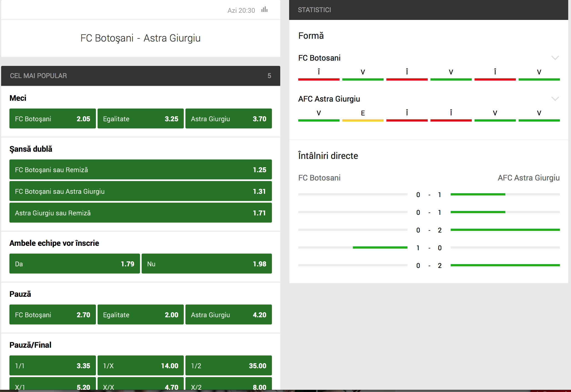Choose Nu for both teams scoring
The height and width of the screenshot is (392, 571).
point(207,264)
